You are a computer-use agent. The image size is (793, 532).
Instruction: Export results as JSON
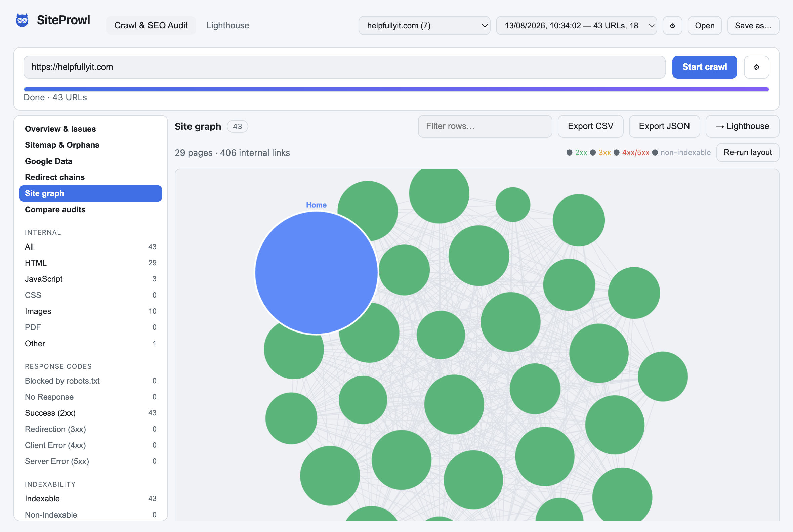pos(664,126)
